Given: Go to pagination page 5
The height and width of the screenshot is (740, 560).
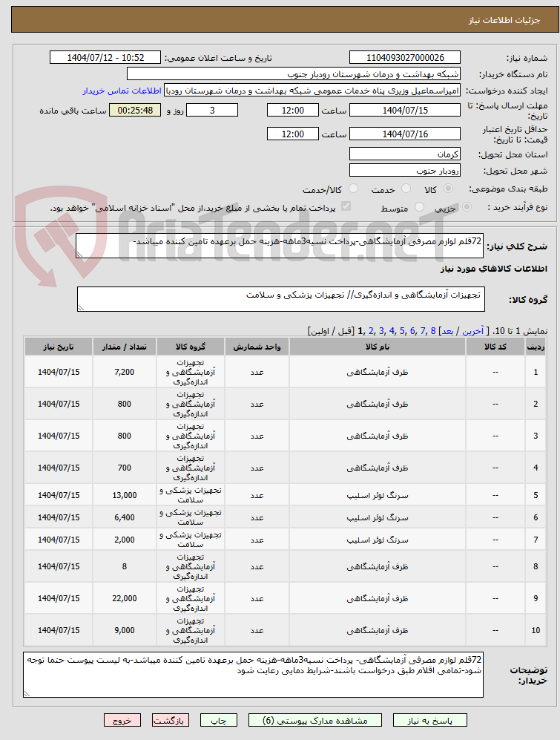Looking at the screenshot, I should 402,331.
